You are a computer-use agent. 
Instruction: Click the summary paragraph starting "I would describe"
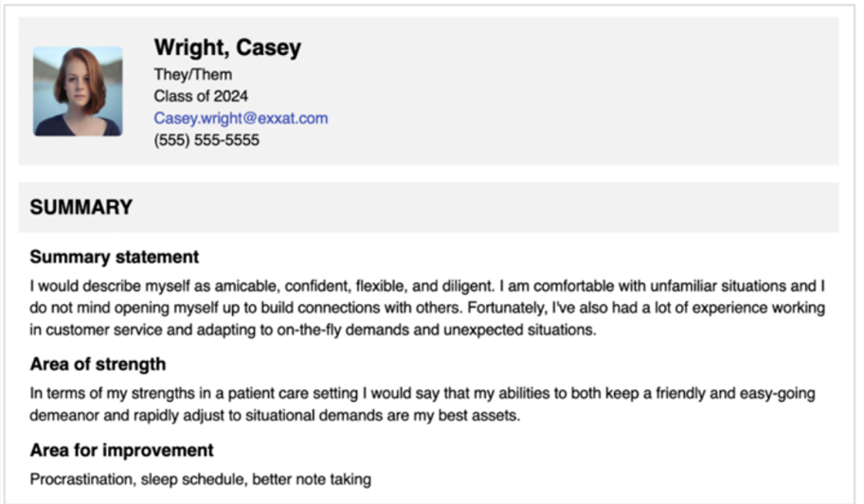pyautogui.click(x=427, y=308)
